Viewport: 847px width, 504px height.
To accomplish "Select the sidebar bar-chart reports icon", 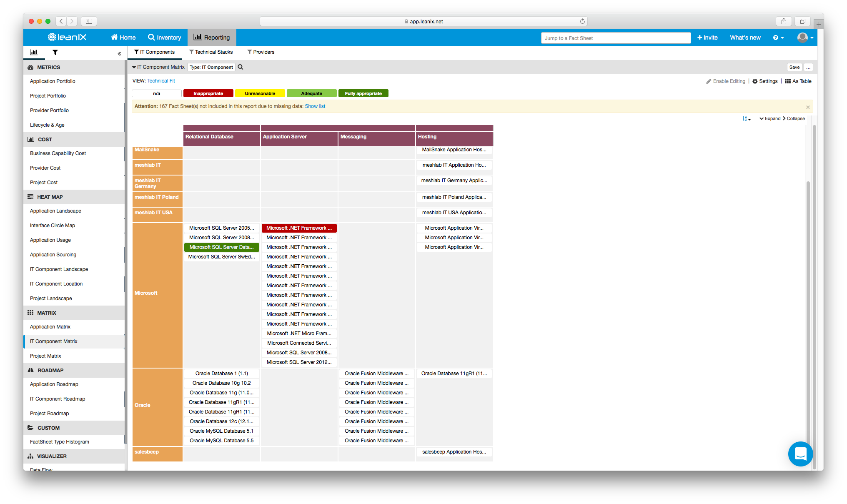I will click(34, 53).
